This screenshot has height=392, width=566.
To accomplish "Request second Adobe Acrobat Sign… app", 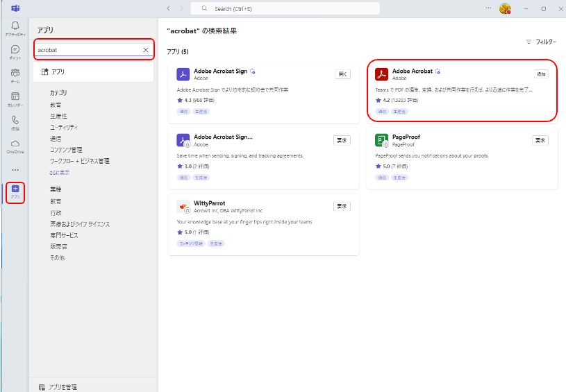I will coord(342,141).
